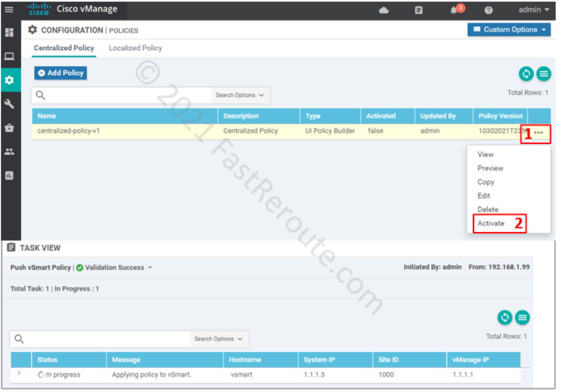Click the Add Policy button

click(x=61, y=73)
